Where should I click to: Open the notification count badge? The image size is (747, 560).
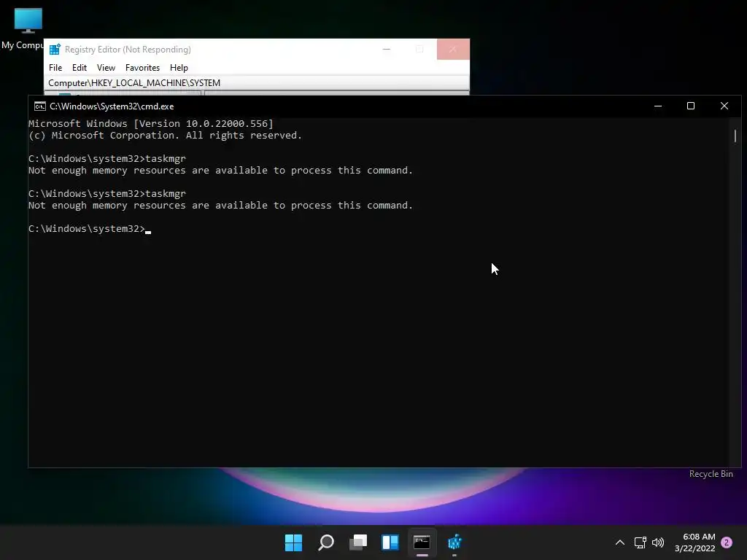coord(727,542)
